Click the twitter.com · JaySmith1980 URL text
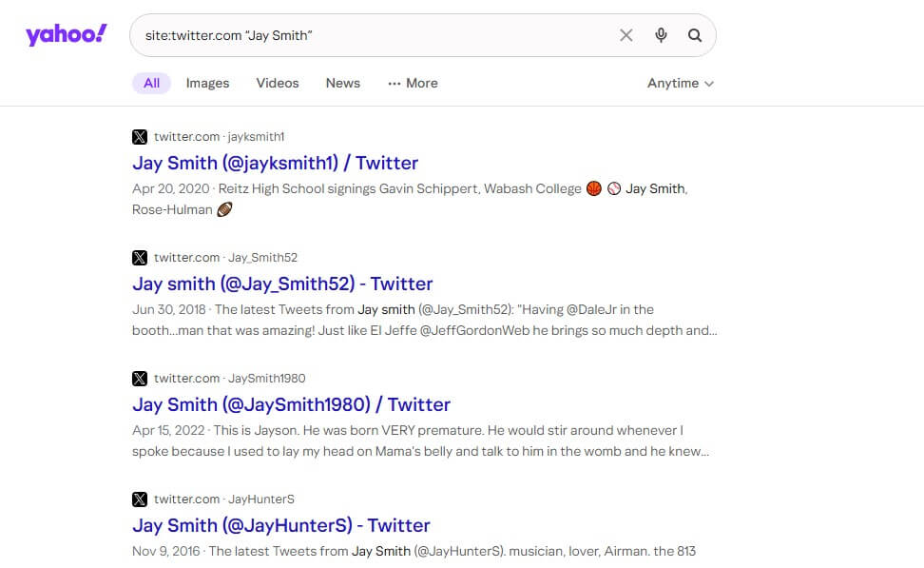This screenshot has height=568, width=924. tap(230, 379)
